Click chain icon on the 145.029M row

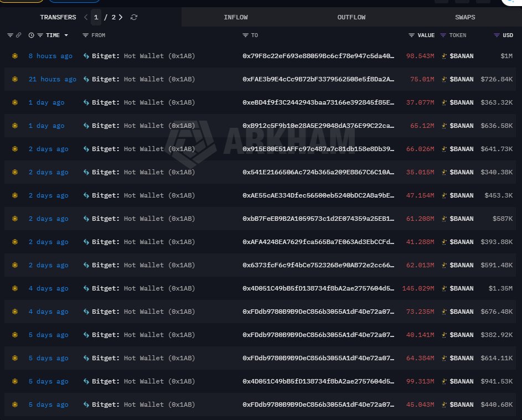(14, 288)
